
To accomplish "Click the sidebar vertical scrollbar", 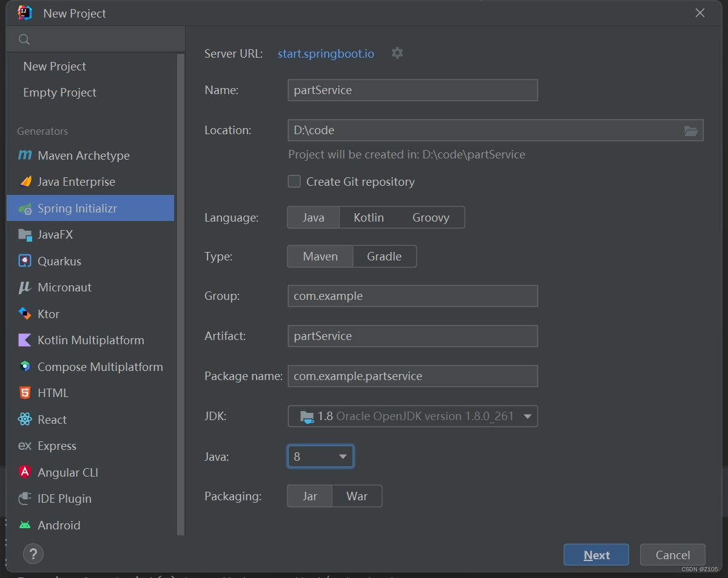I will 180,294.
